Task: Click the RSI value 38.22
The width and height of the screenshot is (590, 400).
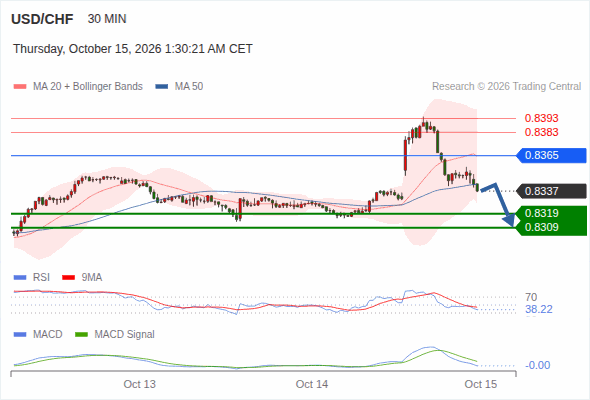Action: click(539, 310)
